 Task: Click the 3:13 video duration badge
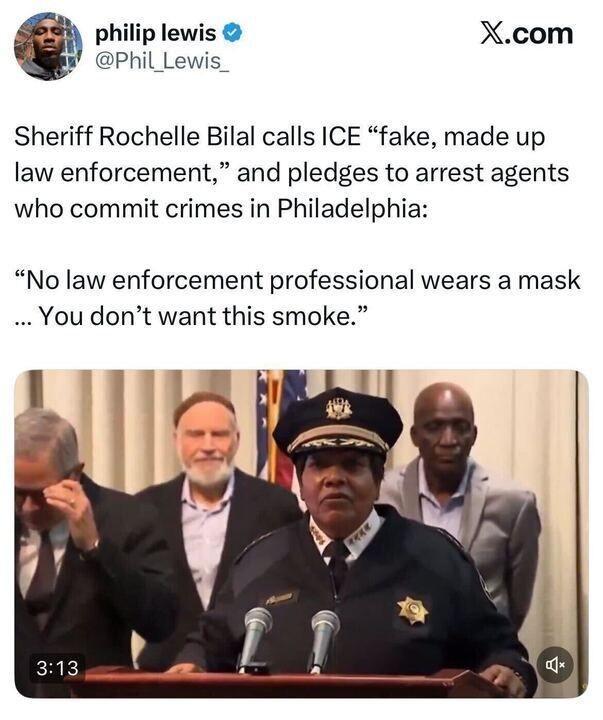(57, 668)
